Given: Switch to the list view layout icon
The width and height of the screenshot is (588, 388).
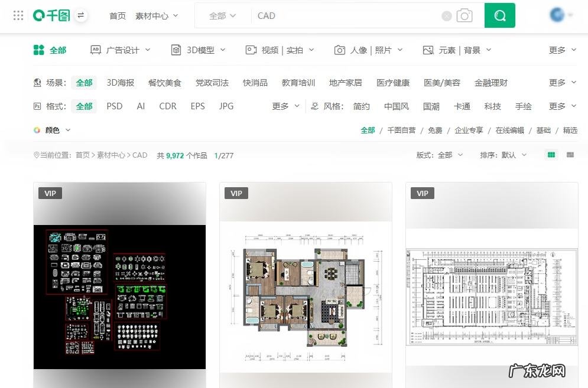Looking at the screenshot, I should tap(570, 155).
